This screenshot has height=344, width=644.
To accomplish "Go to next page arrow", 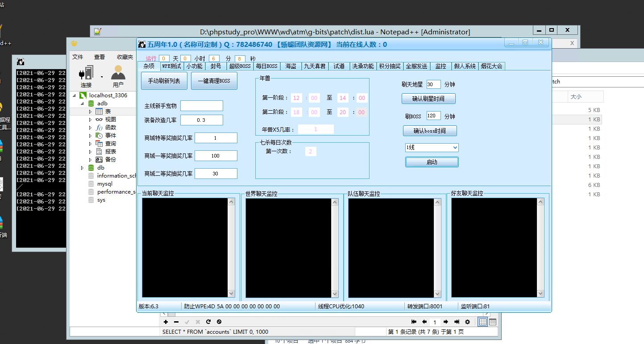I will pyautogui.click(x=446, y=322).
